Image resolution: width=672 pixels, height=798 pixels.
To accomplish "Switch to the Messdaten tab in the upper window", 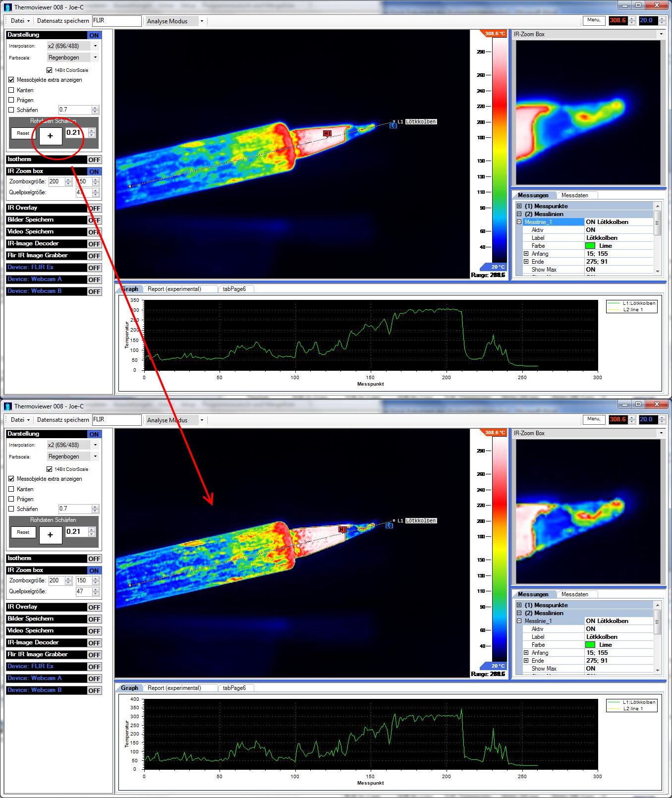I will click(574, 195).
